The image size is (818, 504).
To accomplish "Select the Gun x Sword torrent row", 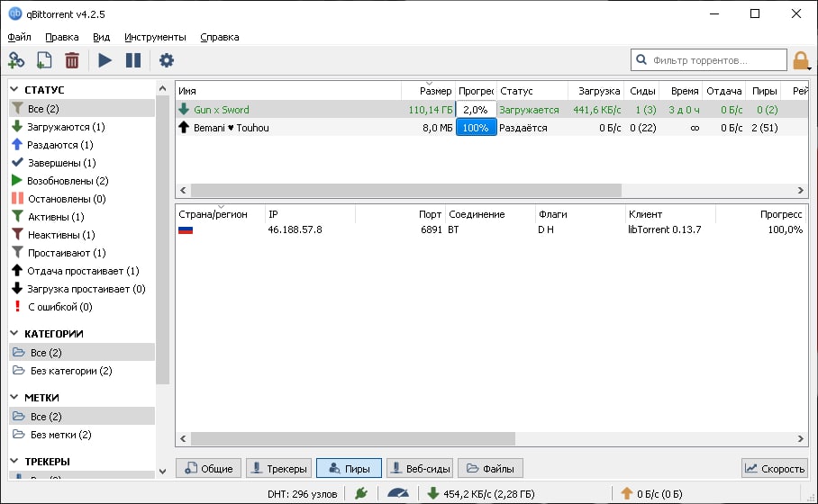I will [x=492, y=110].
